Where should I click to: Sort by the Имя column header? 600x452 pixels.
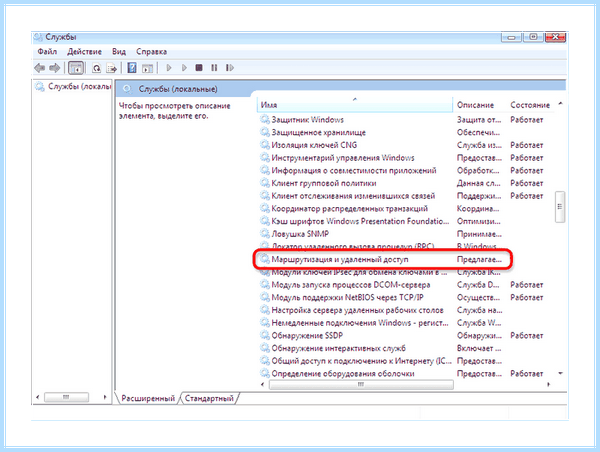[354, 104]
